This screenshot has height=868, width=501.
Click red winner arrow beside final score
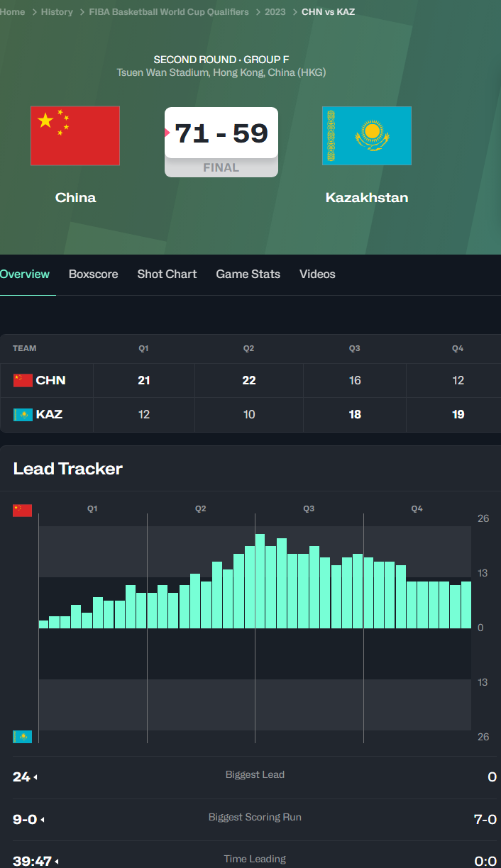tap(167, 133)
